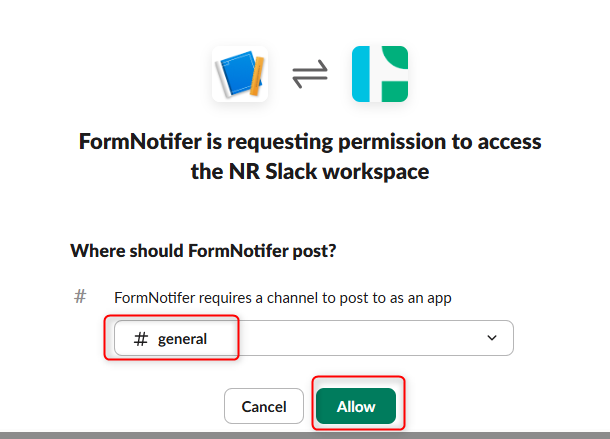Viewport: 610px width, 439px height.
Task: Click the hash symbol inside the channel selector
Action: (x=141, y=339)
